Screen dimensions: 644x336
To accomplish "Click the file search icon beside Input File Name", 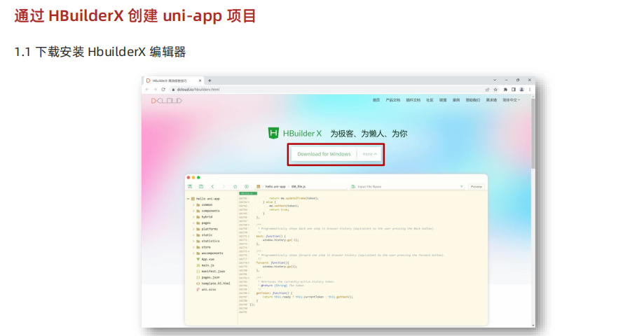I will [x=353, y=187].
